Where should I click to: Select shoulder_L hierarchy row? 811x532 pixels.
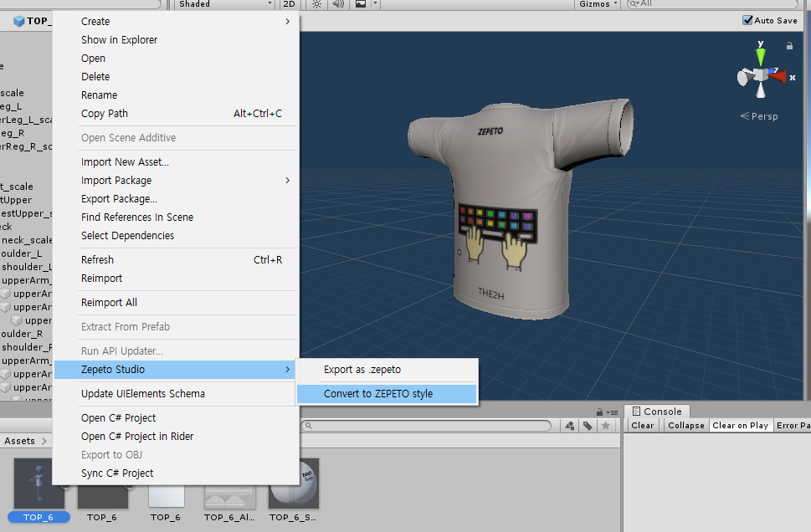click(27, 267)
